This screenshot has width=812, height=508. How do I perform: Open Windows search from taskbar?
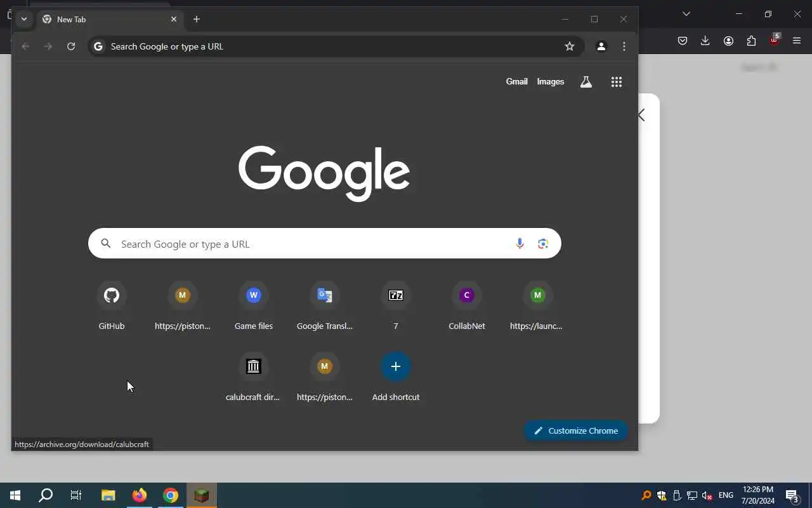pyautogui.click(x=46, y=495)
